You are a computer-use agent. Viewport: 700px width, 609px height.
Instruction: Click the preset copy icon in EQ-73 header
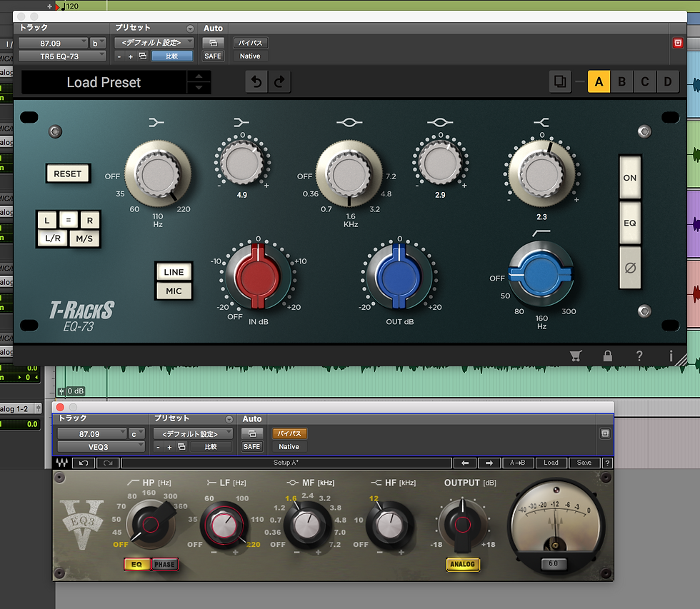click(x=142, y=56)
